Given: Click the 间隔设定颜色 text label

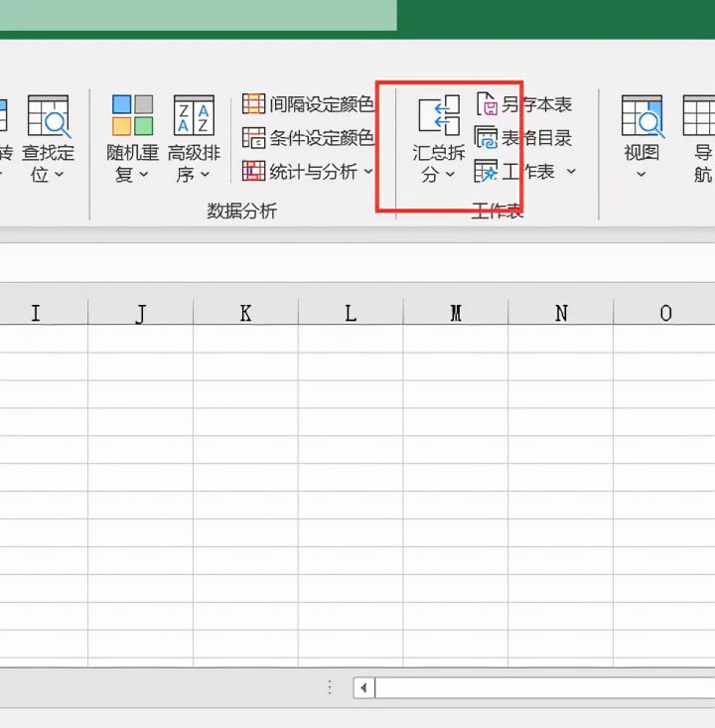Looking at the screenshot, I should click(322, 104).
